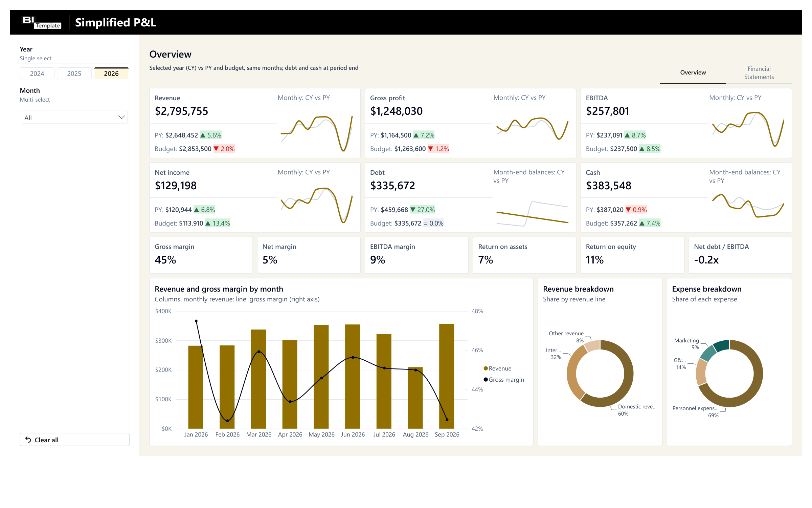Switch to the Financial Statements tab
This screenshot has height=508, width=812.
pos(759,72)
